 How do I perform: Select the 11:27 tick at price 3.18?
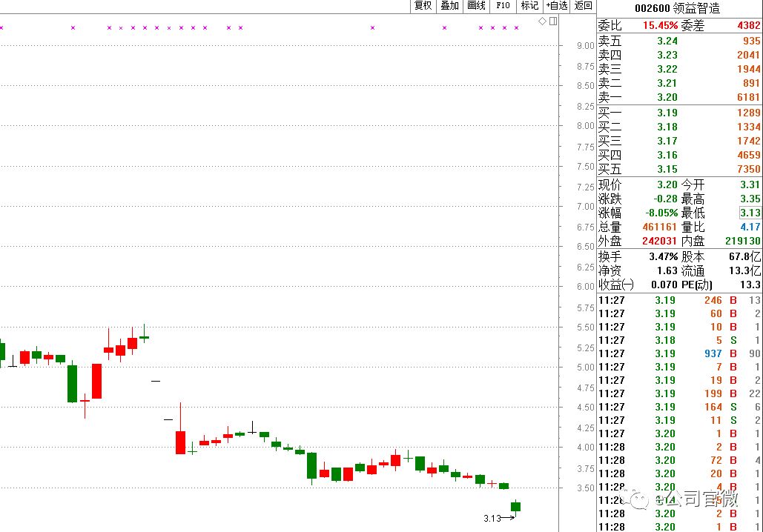point(679,340)
